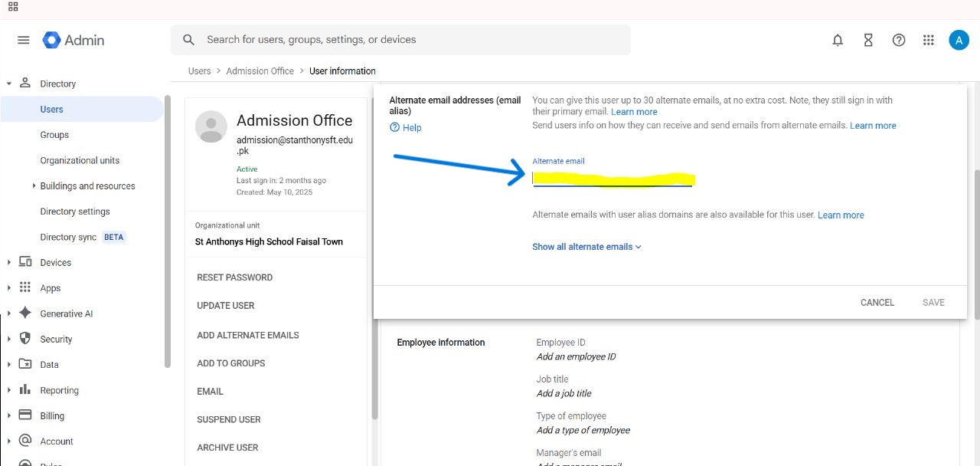Click the Billing card icon
This screenshot has width=980, height=466.
(24, 415)
